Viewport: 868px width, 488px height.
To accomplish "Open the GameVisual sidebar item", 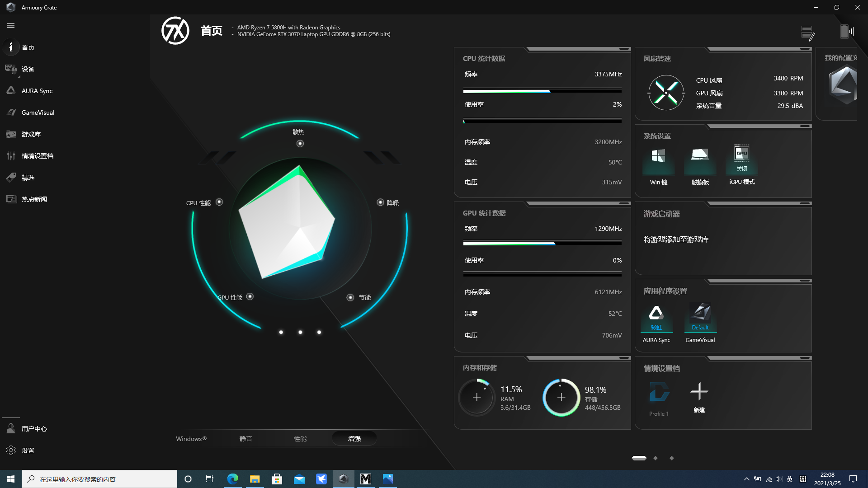I will (x=38, y=113).
